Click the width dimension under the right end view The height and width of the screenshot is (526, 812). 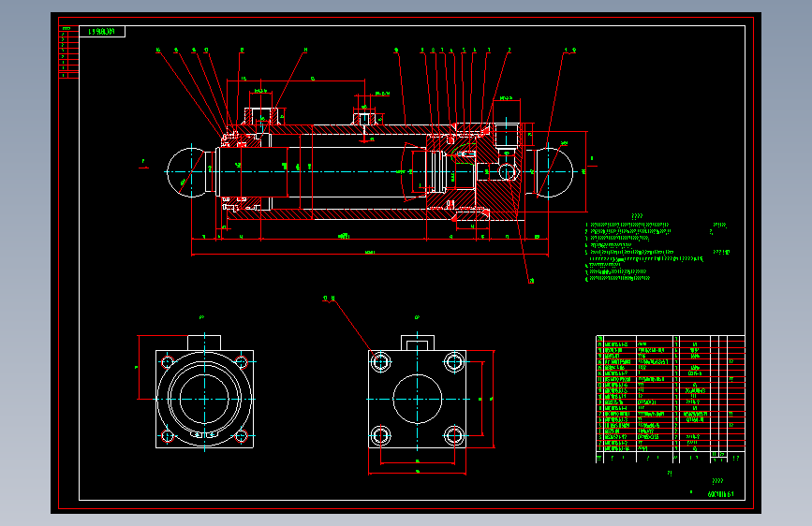[x=417, y=472]
